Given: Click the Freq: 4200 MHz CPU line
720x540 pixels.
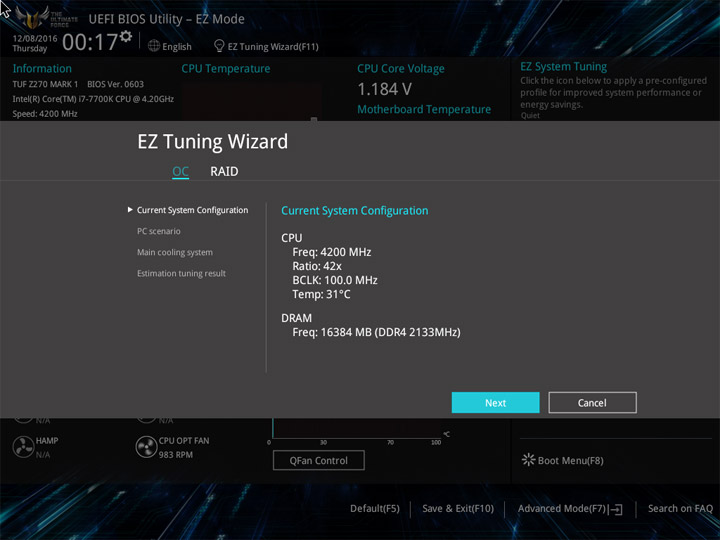Looking at the screenshot, I should tap(332, 252).
